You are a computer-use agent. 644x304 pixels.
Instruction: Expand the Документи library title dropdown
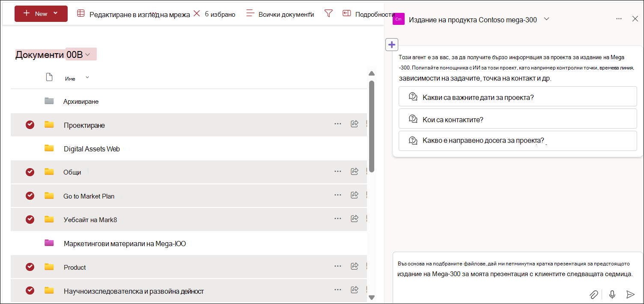88,54
